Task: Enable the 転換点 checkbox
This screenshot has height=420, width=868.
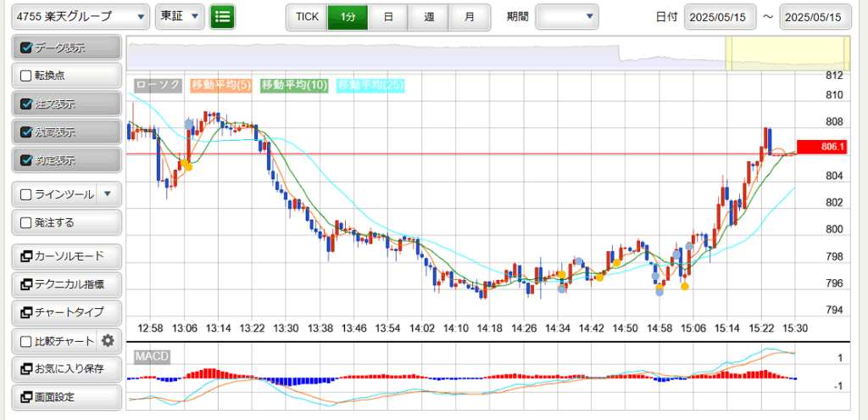Action: [26, 76]
